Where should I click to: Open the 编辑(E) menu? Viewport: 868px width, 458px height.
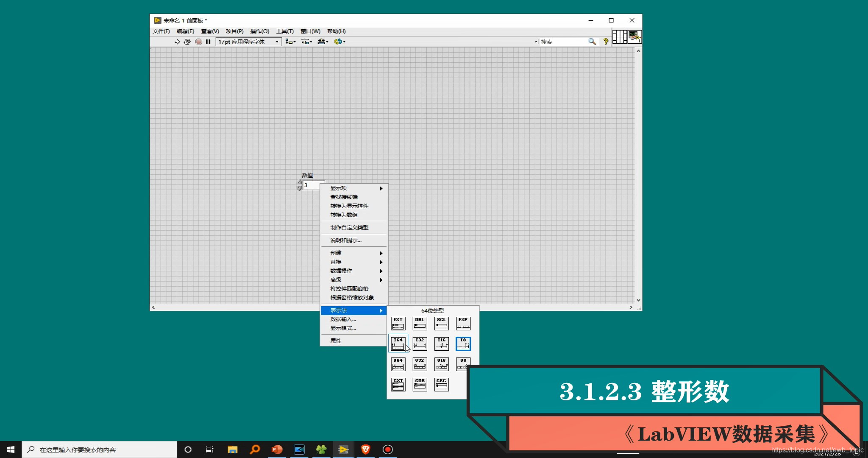[x=185, y=31]
